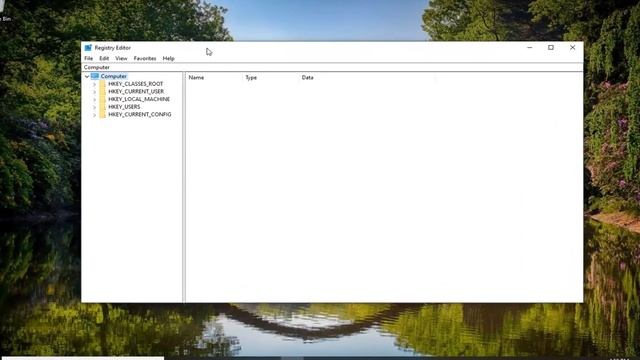Close the Registry Editor window

point(572,48)
